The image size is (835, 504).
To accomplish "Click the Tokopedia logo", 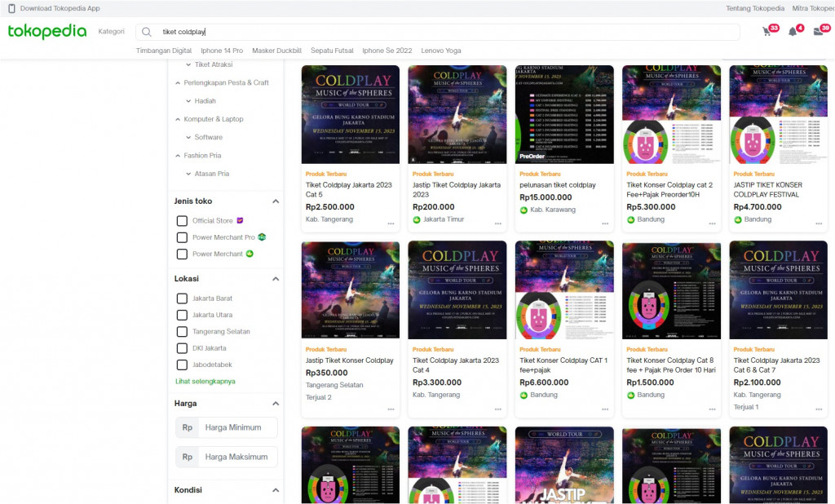I will tap(47, 32).
